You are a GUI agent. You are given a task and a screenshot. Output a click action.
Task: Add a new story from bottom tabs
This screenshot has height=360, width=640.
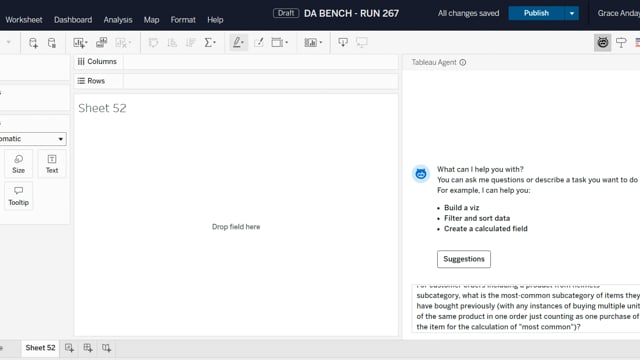pos(106,348)
